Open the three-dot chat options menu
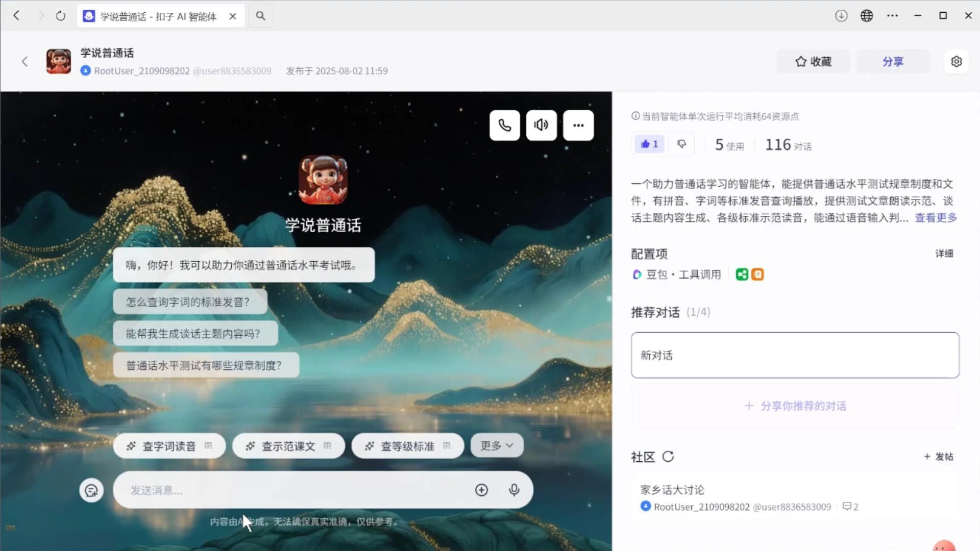This screenshot has width=980, height=551. (578, 125)
